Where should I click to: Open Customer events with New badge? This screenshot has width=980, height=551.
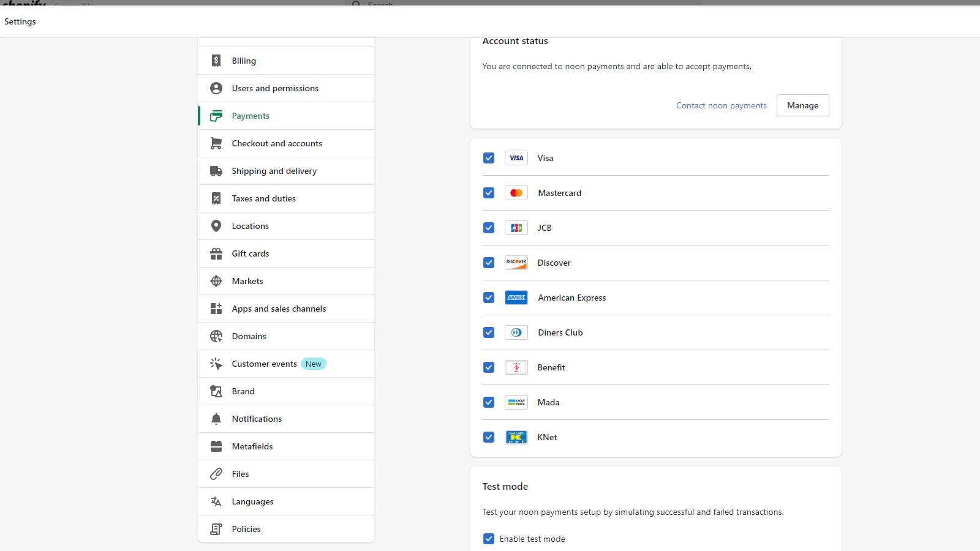point(264,364)
